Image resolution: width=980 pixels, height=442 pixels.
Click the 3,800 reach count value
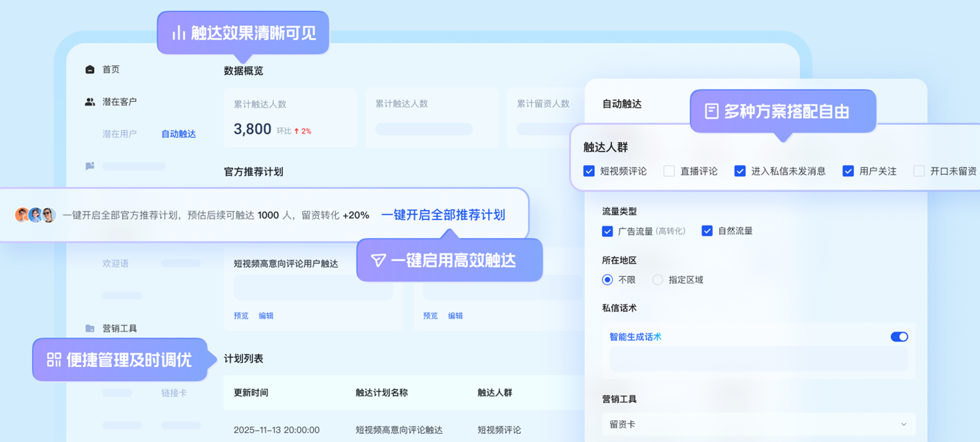(252, 129)
